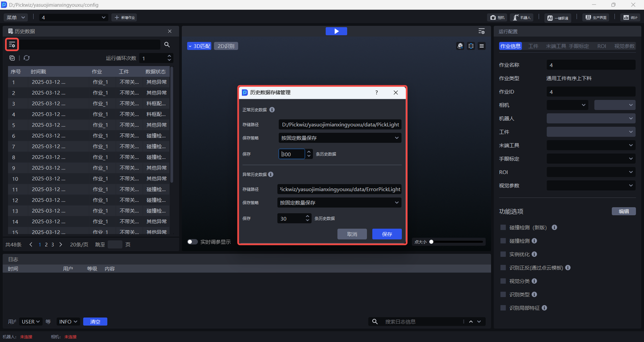Image resolution: width=644 pixels, height=342 pixels.
Task: Click the search magnifier in history panel
Action: pos(167,45)
